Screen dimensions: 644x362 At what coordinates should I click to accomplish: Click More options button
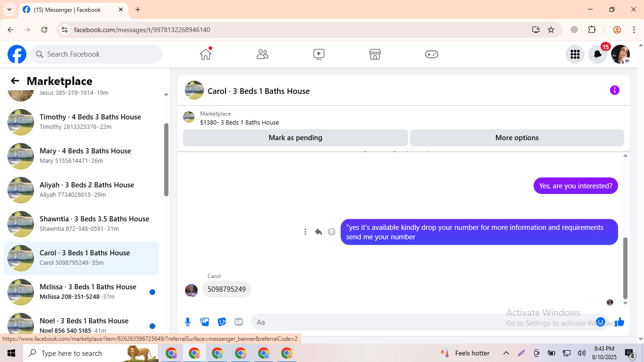517,138
